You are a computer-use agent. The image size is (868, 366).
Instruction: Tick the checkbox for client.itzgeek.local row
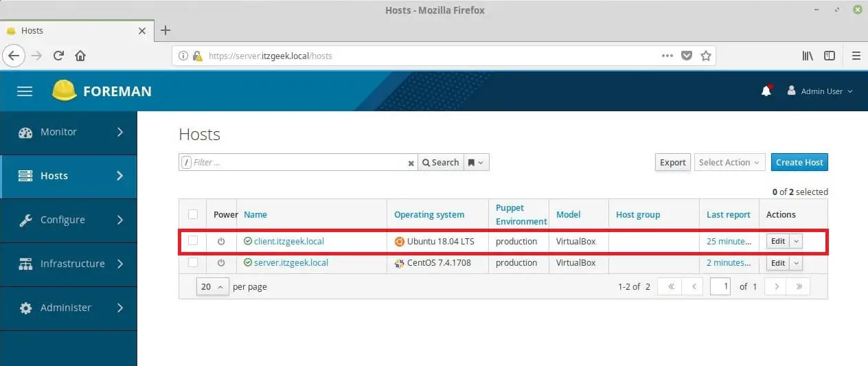coord(193,241)
